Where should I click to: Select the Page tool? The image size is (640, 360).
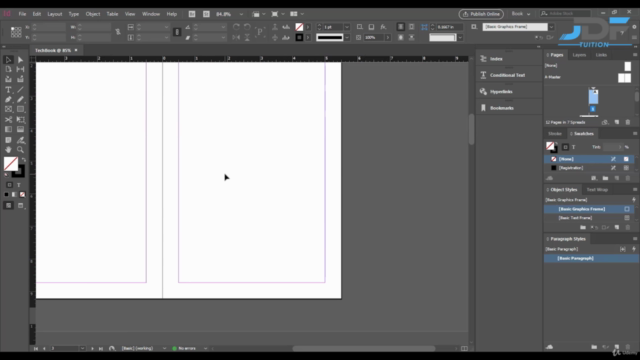[8, 69]
